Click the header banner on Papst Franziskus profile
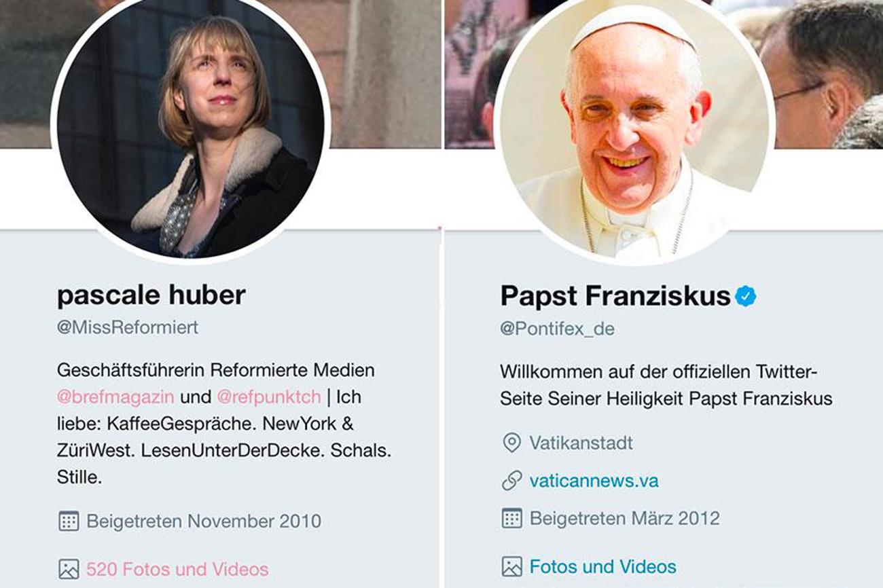Screen dimensions: 883x588 pyautogui.click(x=815, y=68)
